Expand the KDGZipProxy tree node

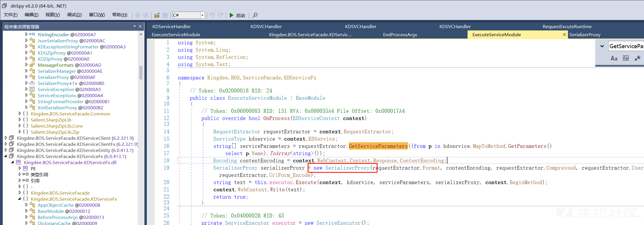[x=26, y=52]
